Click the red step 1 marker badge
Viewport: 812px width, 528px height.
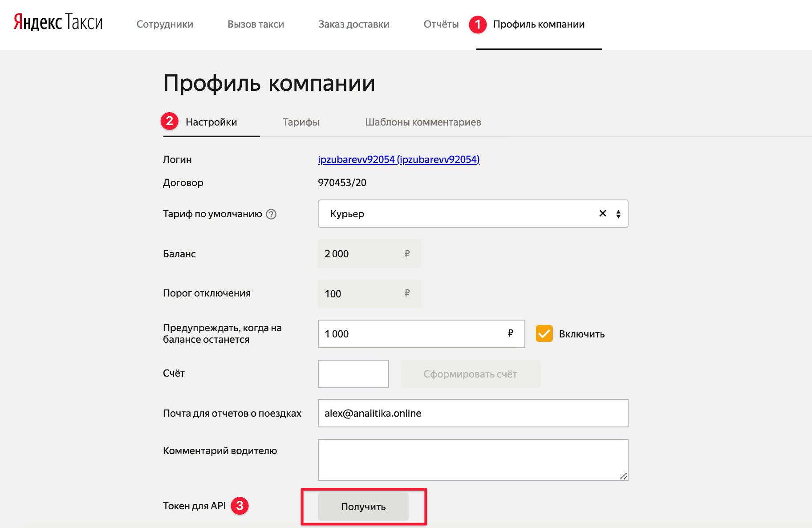(x=478, y=24)
